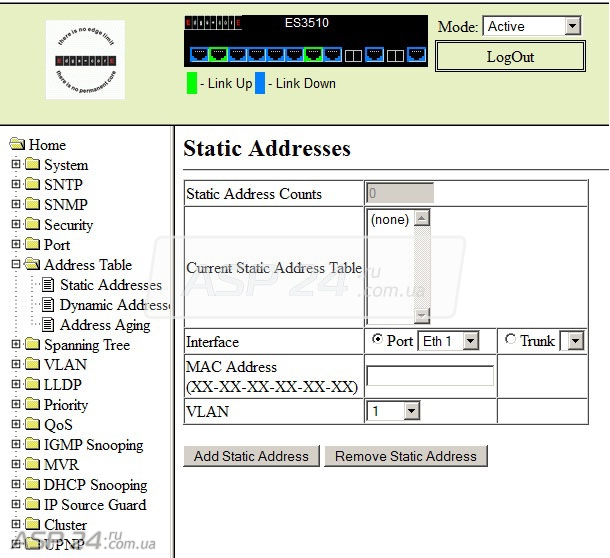Viewport: 610px width, 558px height.
Task: Click the Security folder icon
Action: 32,224
